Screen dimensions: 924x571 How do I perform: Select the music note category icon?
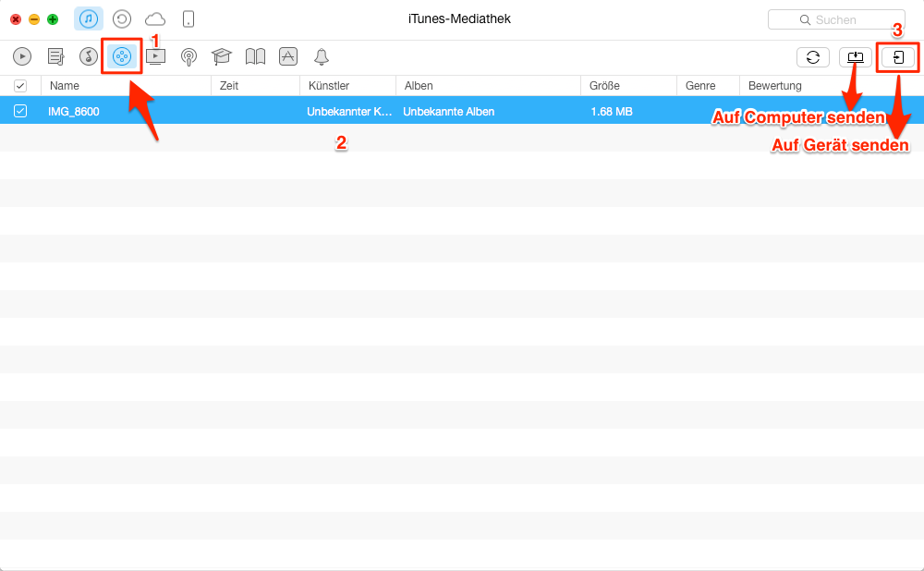click(89, 56)
